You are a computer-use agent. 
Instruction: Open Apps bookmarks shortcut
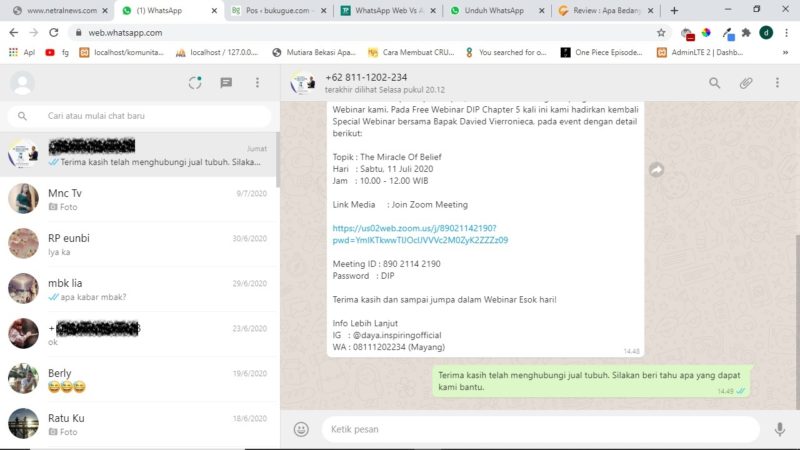click(x=22, y=52)
